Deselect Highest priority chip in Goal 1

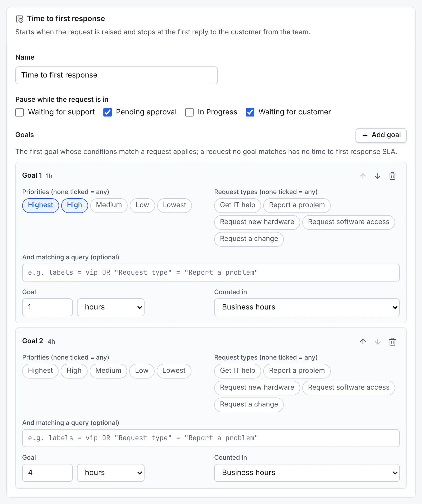tap(41, 205)
